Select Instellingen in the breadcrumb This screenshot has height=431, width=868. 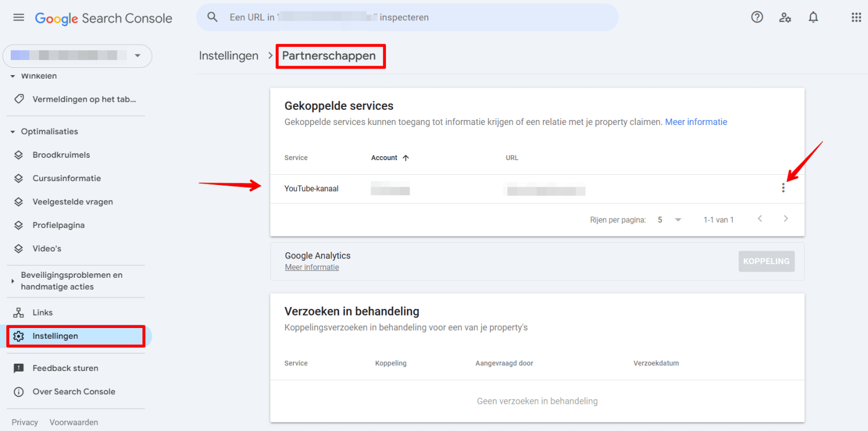228,55
